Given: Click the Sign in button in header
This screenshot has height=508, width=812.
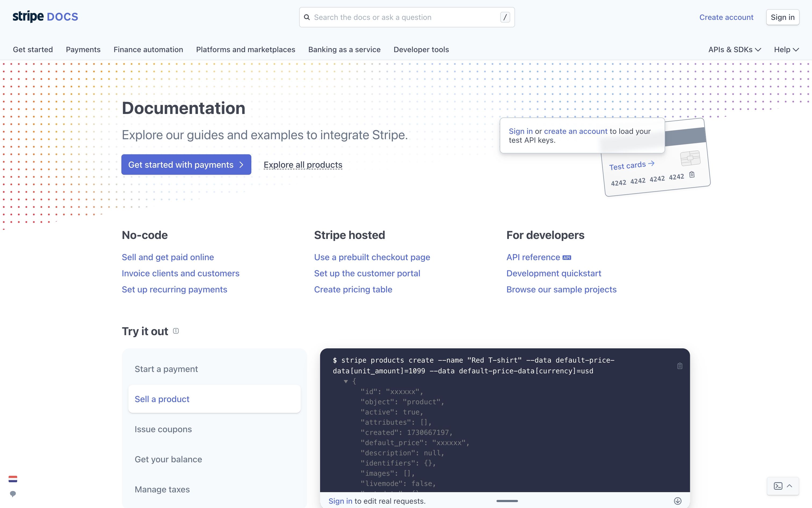Looking at the screenshot, I should [x=782, y=17].
